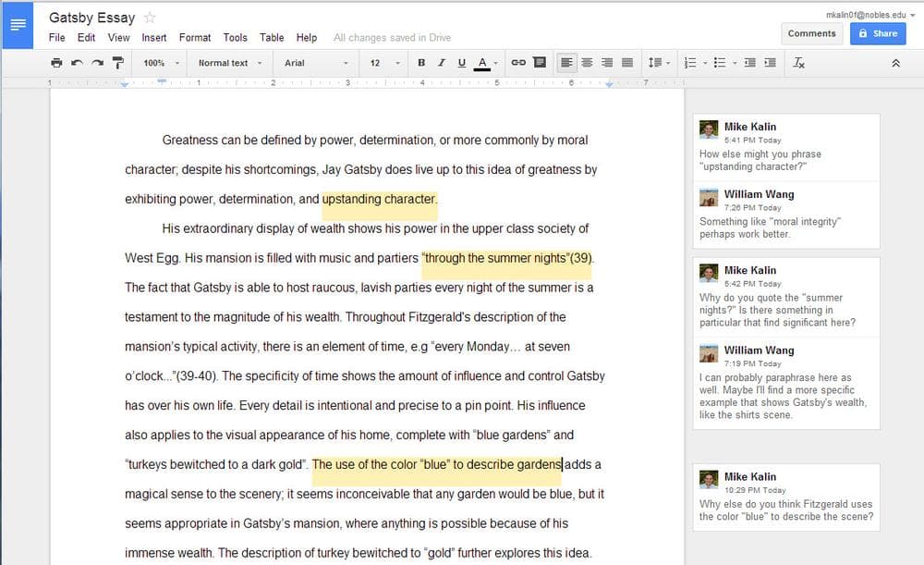Enable center text alignment

pos(587,62)
